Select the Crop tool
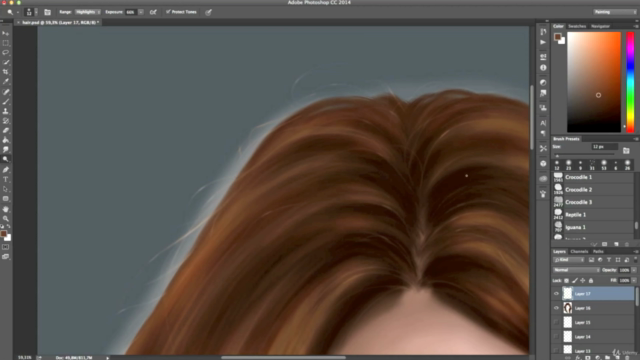 tap(6, 72)
